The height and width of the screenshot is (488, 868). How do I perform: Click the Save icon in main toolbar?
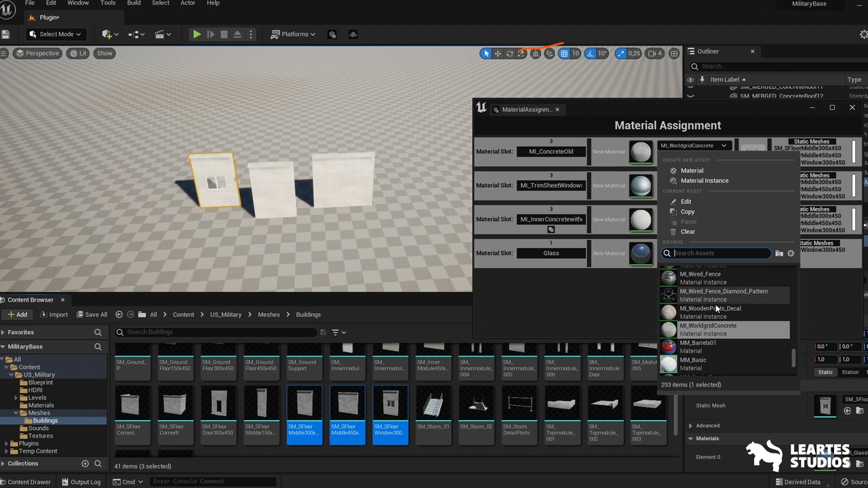[5, 34]
